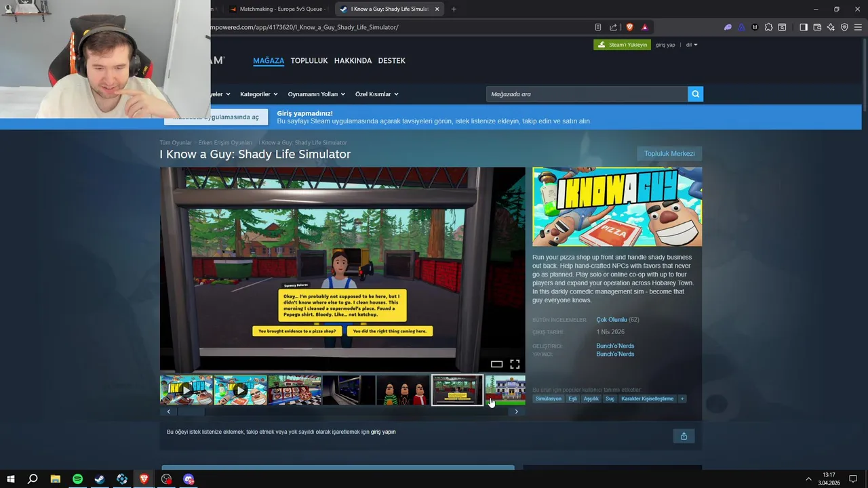Open the share page icon in address bar
Viewport: 868px width, 488px height.
click(613, 27)
